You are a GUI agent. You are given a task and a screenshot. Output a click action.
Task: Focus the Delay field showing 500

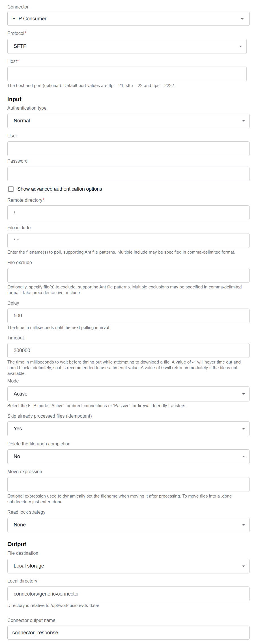point(128,316)
